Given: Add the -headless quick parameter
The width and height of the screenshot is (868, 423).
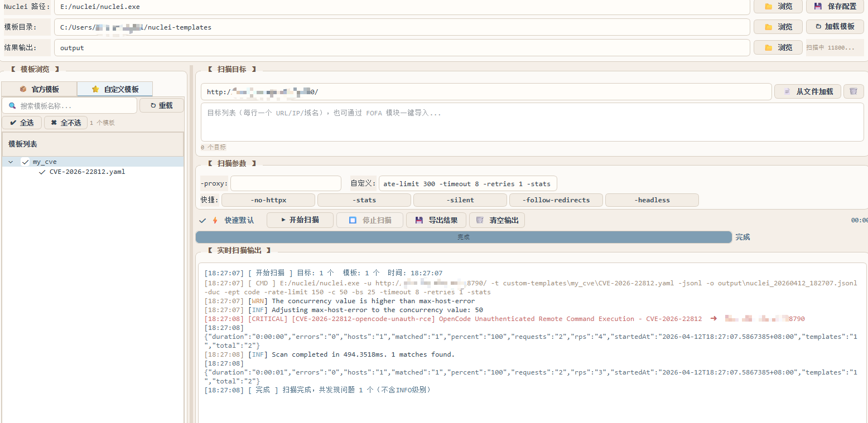Looking at the screenshot, I should tap(652, 200).
